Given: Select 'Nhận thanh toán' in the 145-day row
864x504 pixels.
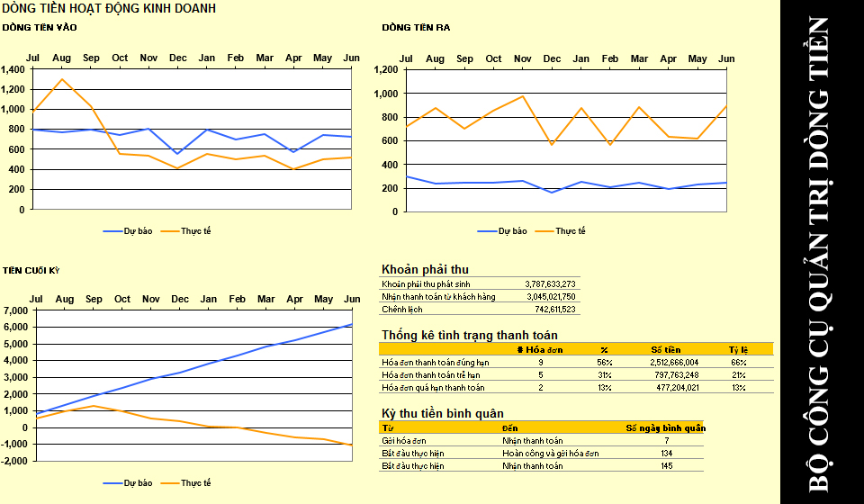Looking at the screenshot, I should 532,466.
